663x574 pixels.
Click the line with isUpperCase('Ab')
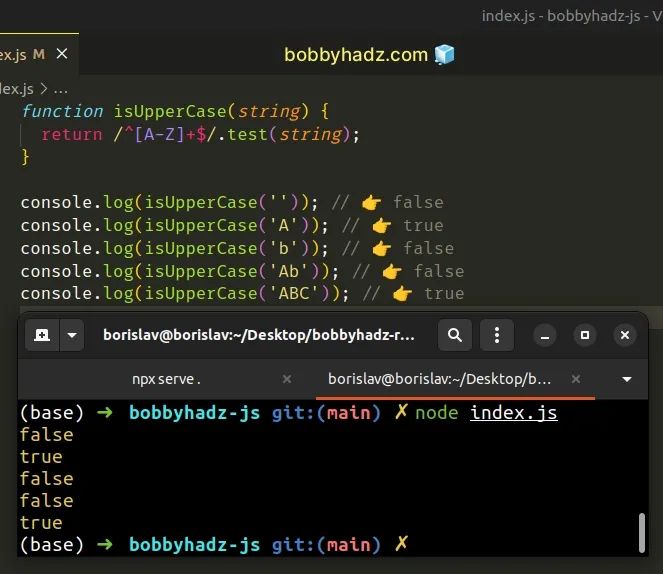[x=242, y=271]
